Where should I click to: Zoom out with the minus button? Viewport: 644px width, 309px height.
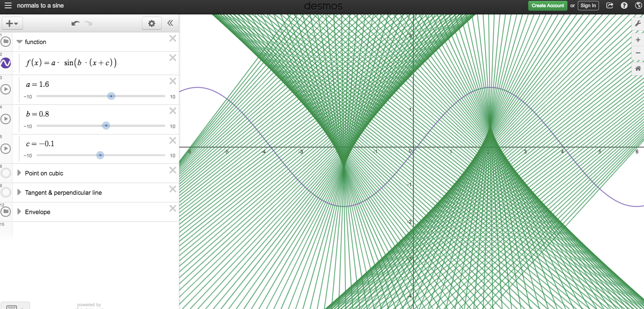click(638, 53)
